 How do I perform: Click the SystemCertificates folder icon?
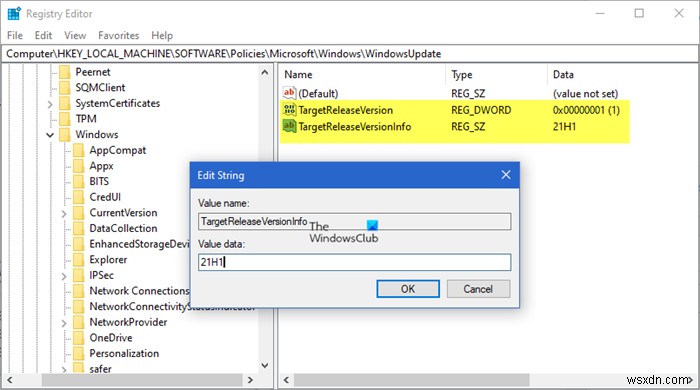point(65,103)
